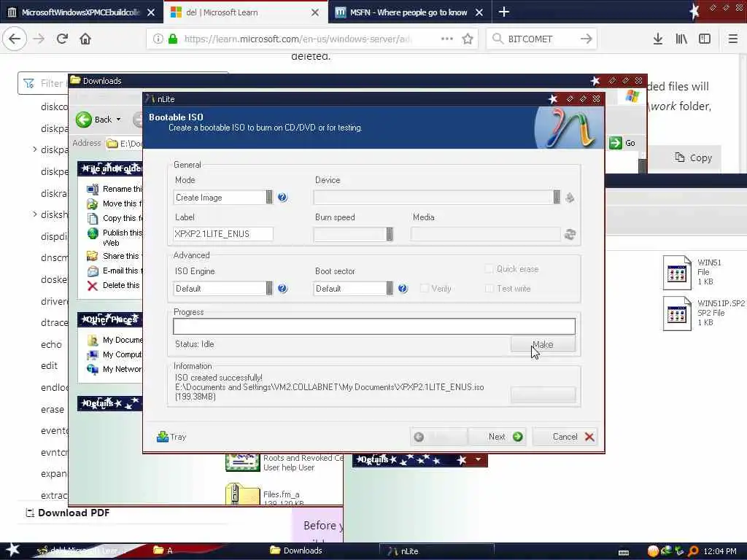Toggle the browser sidebar icon
Screen dimensions: 747x560
[x=705, y=39]
